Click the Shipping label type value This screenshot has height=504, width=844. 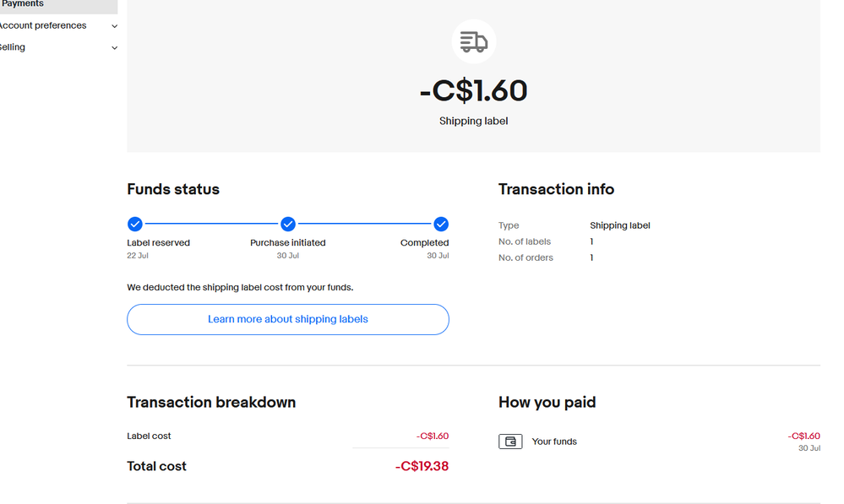click(x=619, y=225)
